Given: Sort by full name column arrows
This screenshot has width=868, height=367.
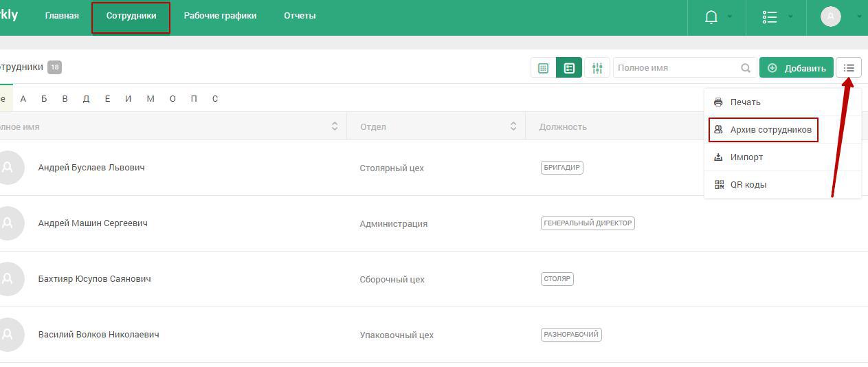Looking at the screenshot, I should point(335,126).
